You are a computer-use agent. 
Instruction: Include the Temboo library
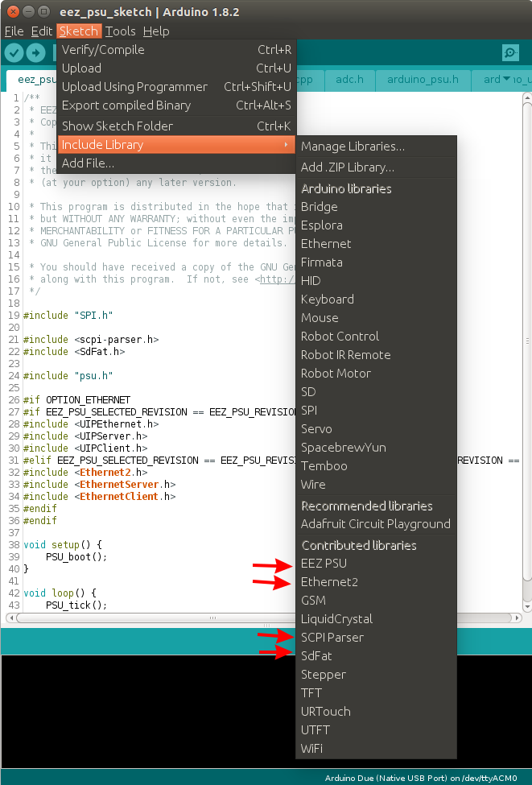[377, 466]
